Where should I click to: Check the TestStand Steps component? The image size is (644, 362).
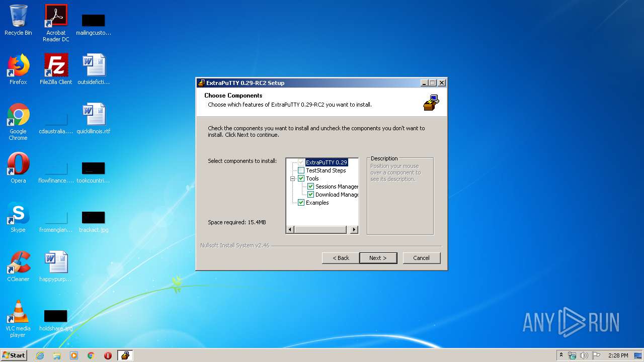[x=301, y=170]
